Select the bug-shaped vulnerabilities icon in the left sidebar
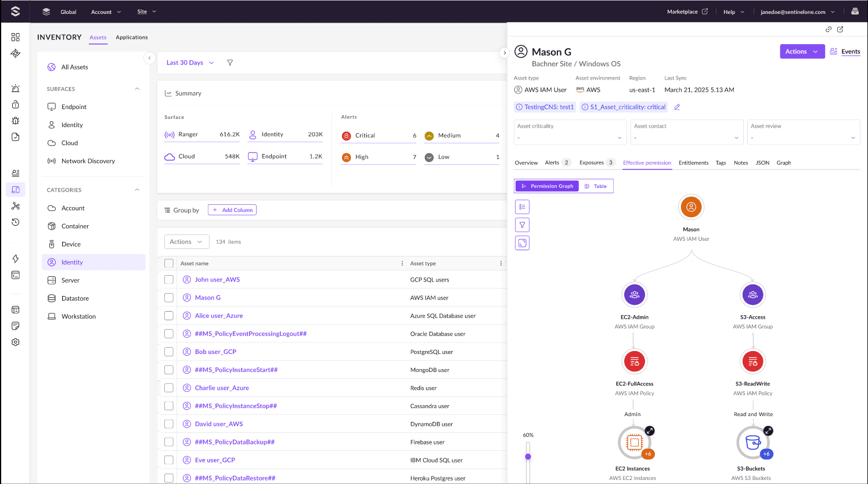The height and width of the screenshot is (484, 868). (15, 121)
